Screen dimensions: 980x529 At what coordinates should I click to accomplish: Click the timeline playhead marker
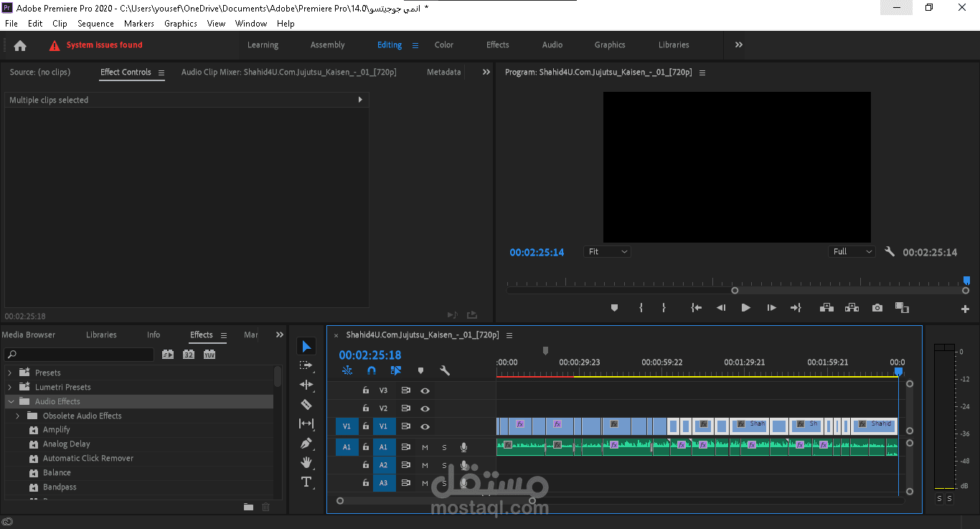click(899, 372)
